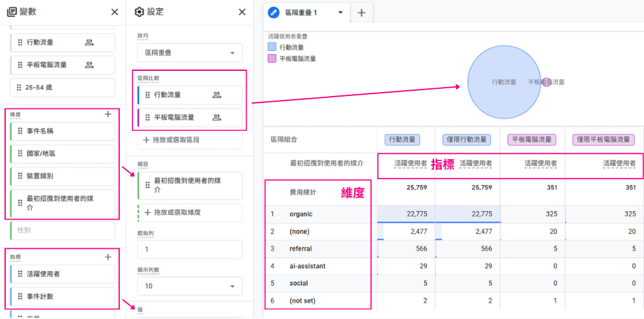Click the 行動流量 column header chip
The height and width of the screenshot is (319, 644).
tap(402, 140)
